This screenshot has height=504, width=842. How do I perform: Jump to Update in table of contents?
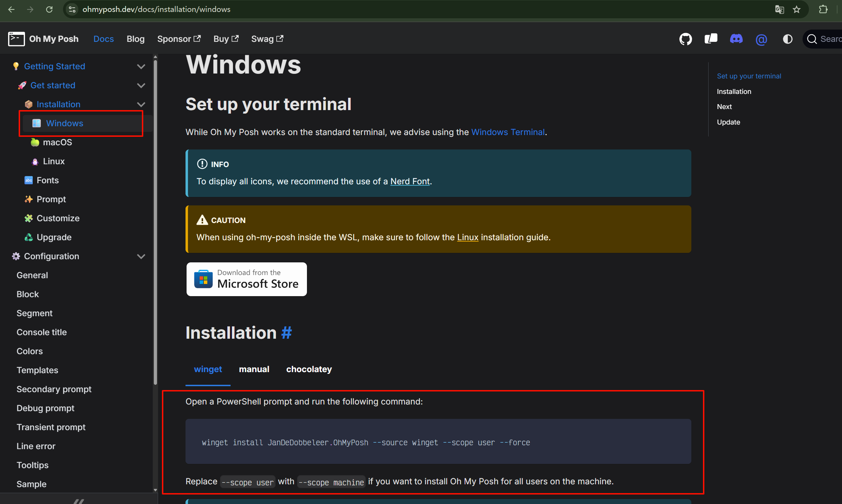(728, 122)
